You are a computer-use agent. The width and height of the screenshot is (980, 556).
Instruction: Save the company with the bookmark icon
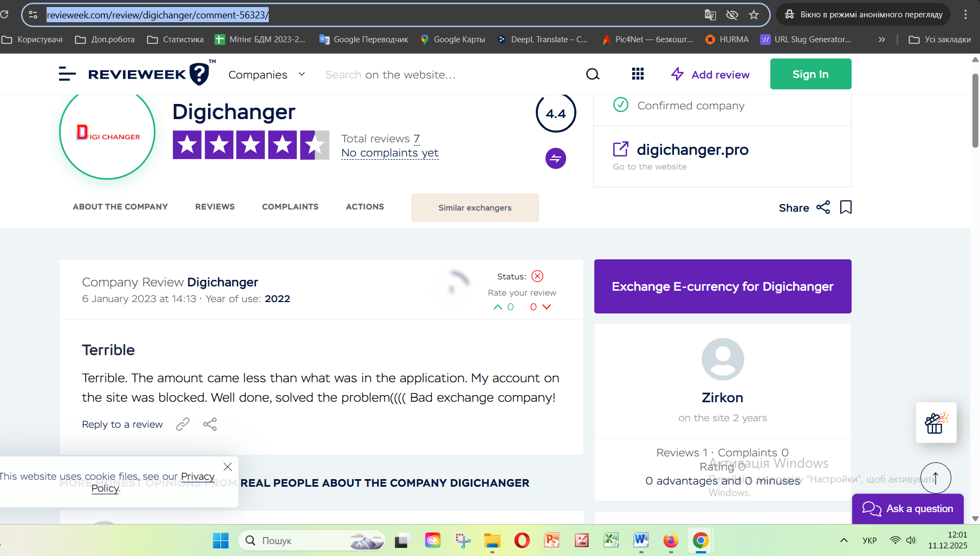[846, 207]
